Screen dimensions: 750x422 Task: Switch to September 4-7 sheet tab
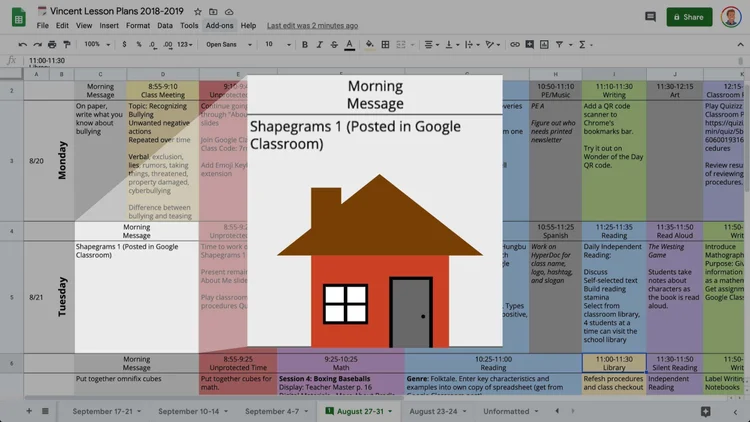(x=272, y=411)
